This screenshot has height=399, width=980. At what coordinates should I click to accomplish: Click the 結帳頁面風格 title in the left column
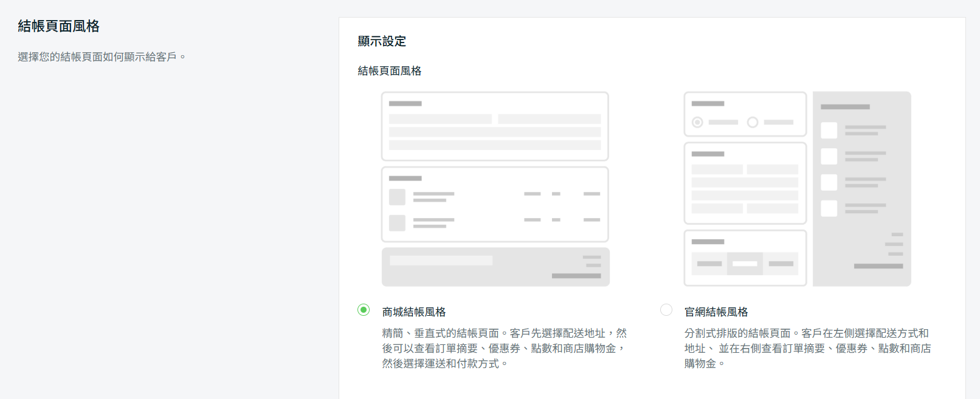[58, 26]
